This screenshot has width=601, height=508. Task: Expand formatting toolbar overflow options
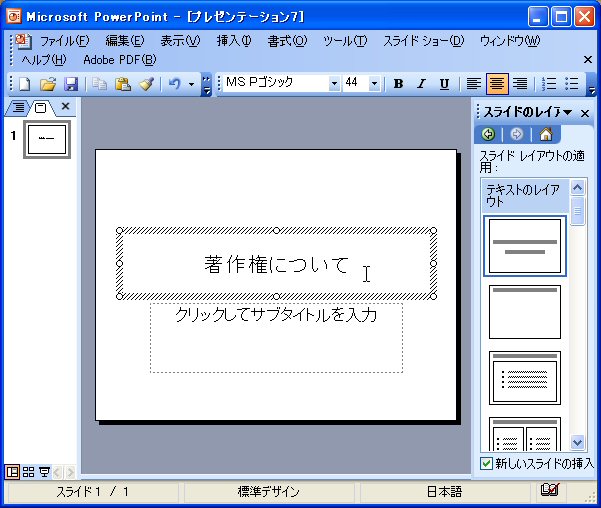(591, 84)
